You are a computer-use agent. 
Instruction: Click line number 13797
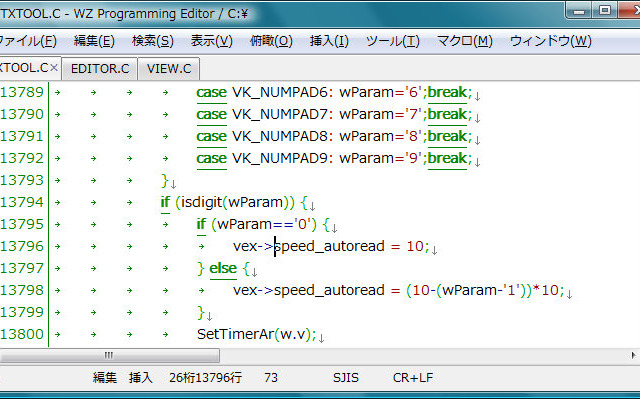click(x=22, y=268)
